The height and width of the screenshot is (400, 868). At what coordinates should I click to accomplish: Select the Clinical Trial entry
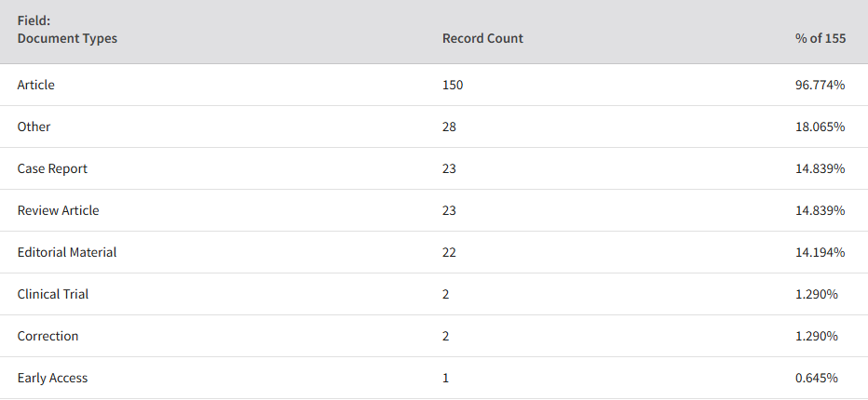coord(52,294)
